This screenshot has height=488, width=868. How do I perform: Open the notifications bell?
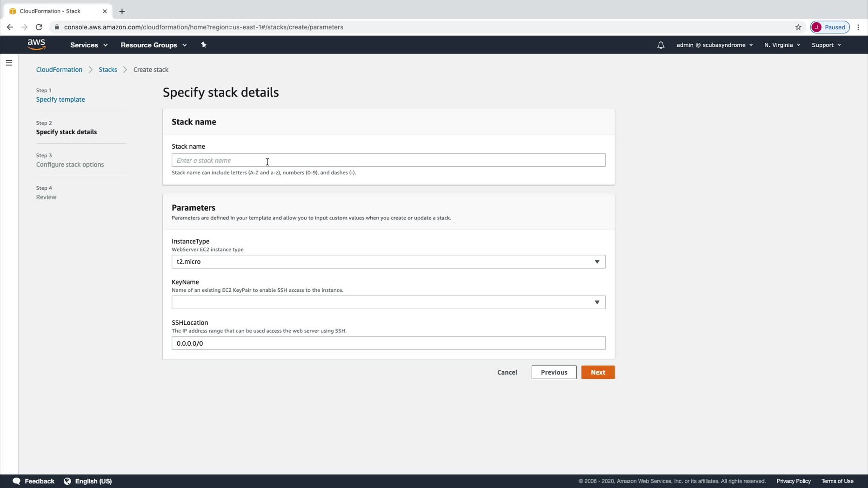(661, 45)
